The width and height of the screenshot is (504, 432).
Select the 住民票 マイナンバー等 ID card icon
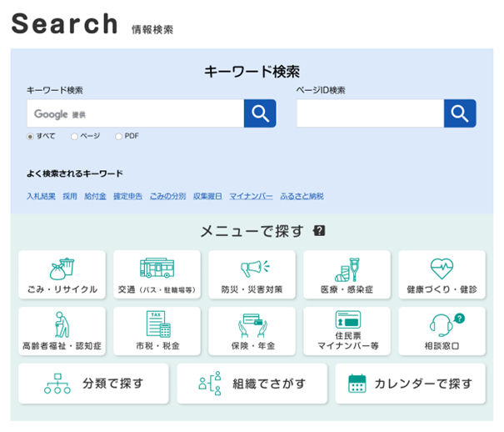click(x=347, y=319)
